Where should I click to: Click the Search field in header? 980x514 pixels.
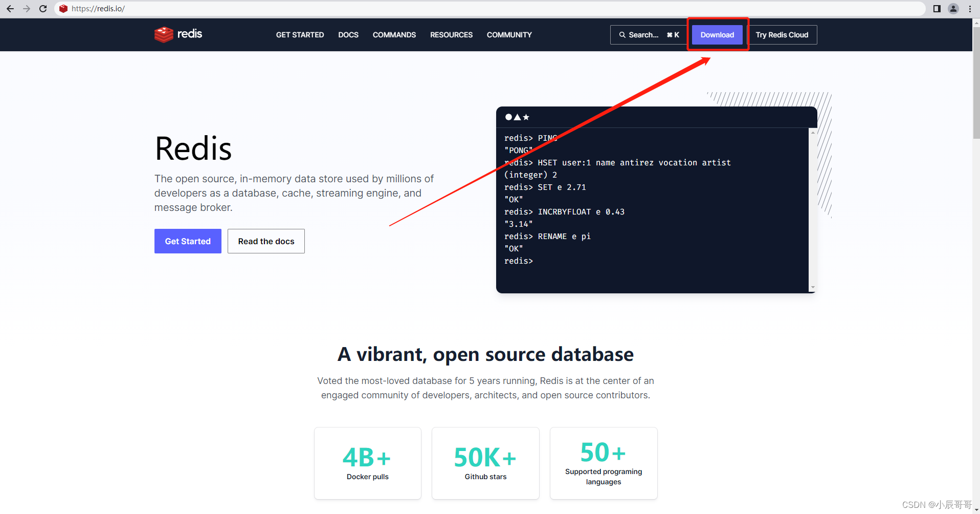click(x=649, y=35)
